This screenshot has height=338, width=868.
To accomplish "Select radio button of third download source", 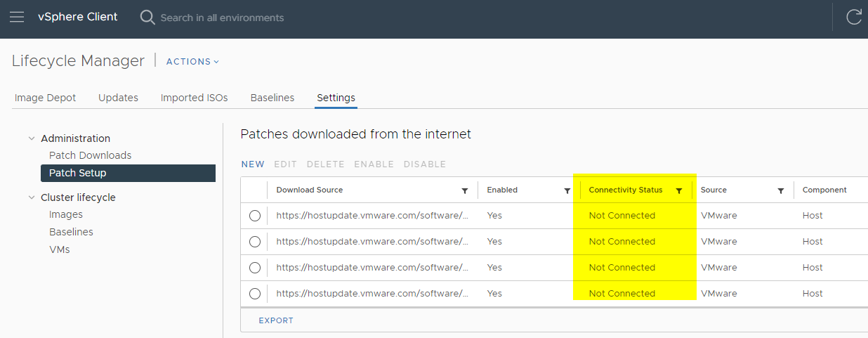I will 255,268.
